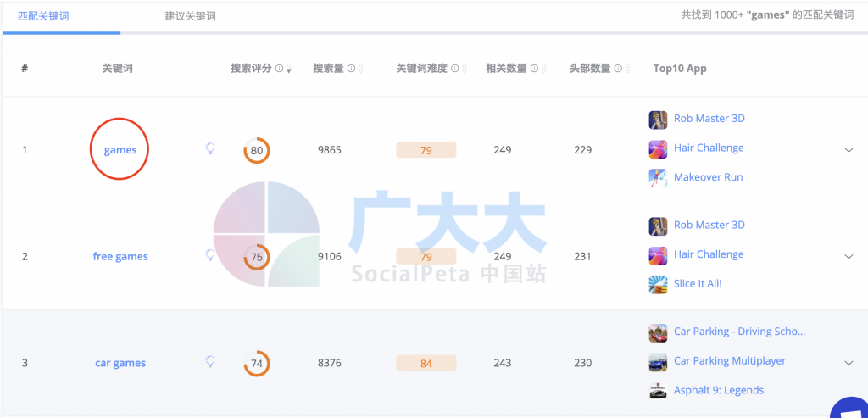This screenshot has width=868, height=418.
Task: Open Car Parking Multiplayer app link
Action: (730, 361)
